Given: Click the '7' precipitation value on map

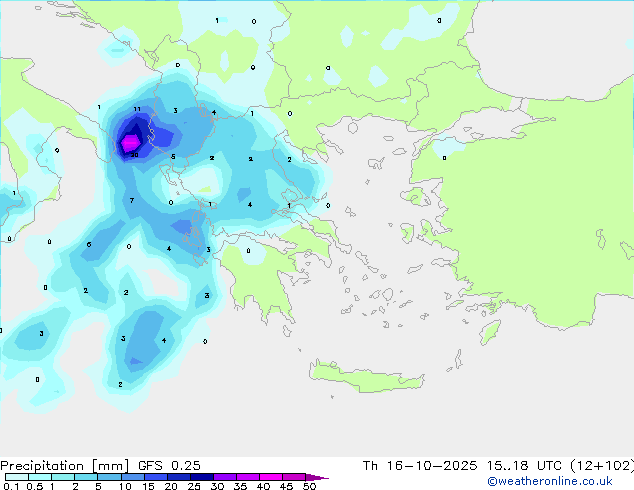Looking at the screenshot, I should (131, 201).
